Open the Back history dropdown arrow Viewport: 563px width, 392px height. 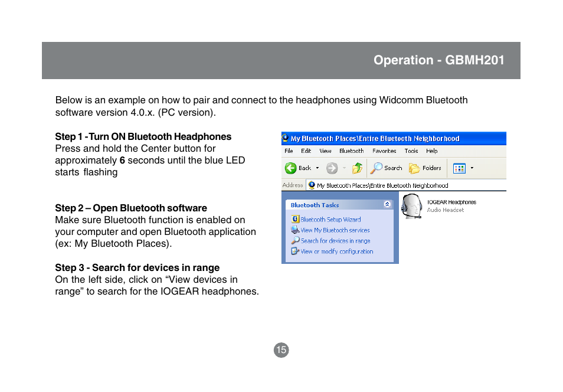coord(317,168)
